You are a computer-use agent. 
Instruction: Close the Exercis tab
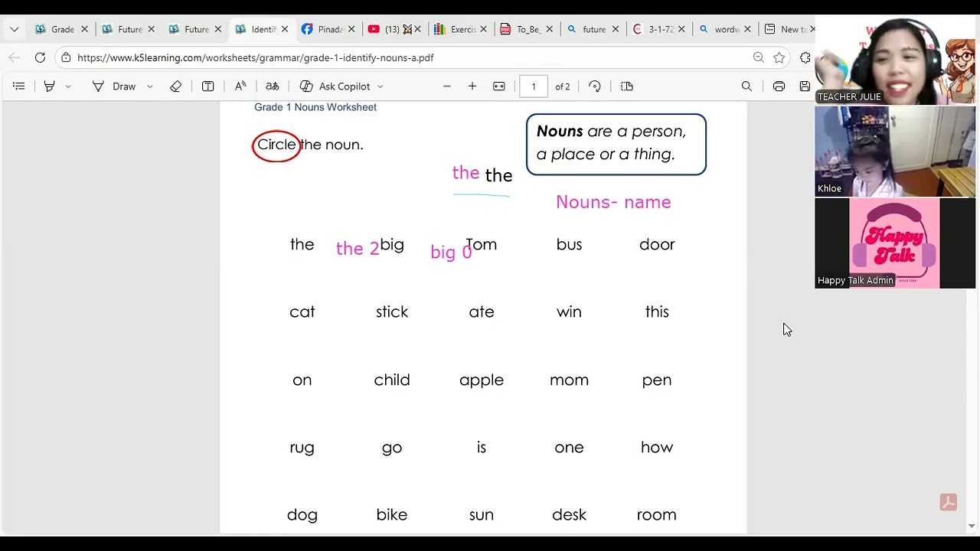pyautogui.click(x=483, y=29)
